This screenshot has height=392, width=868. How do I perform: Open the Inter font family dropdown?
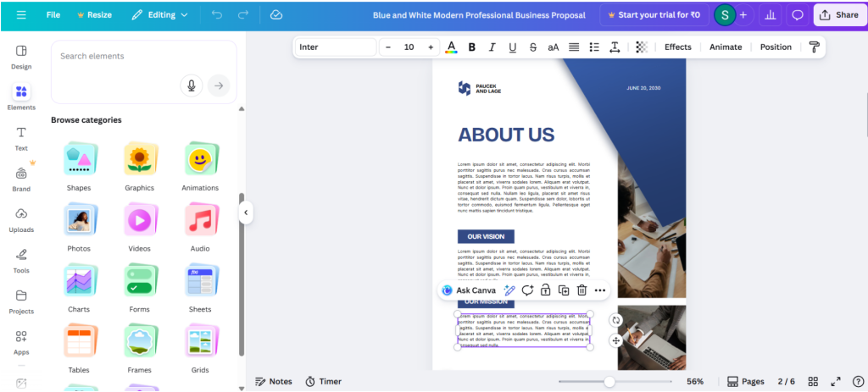[336, 47]
